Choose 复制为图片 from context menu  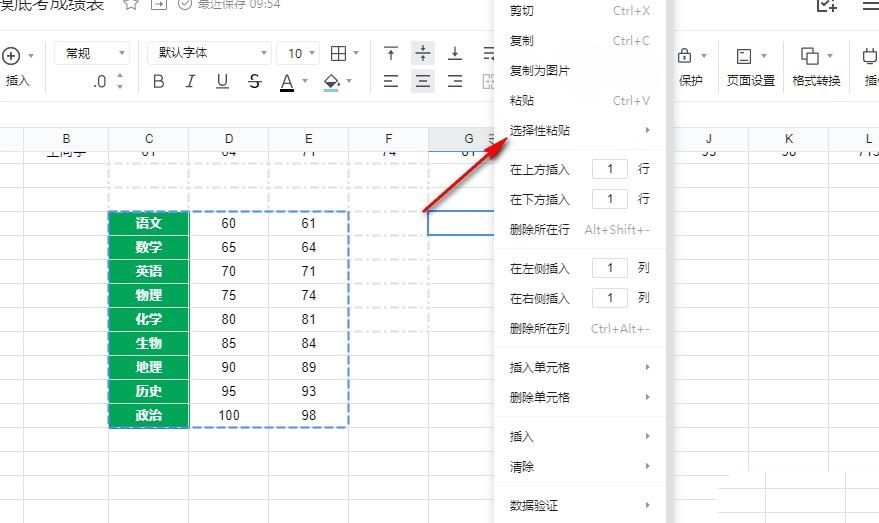pos(540,71)
